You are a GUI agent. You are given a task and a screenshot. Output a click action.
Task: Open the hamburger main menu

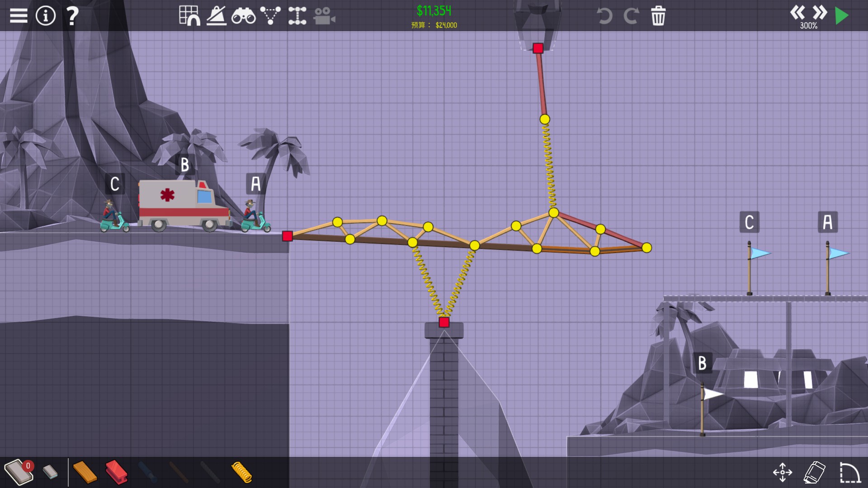coord(19,16)
